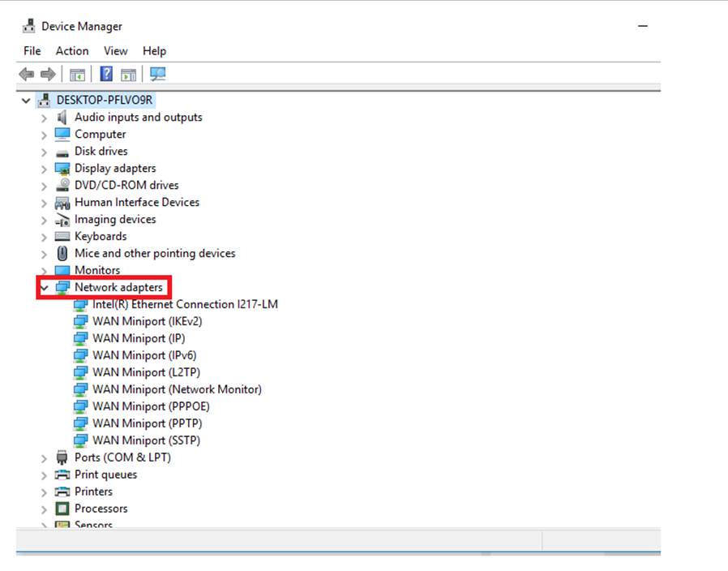The height and width of the screenshot is (571, 728).
Task: Select WAN Miniport (Network Monitor)
Action: (177, 389)
